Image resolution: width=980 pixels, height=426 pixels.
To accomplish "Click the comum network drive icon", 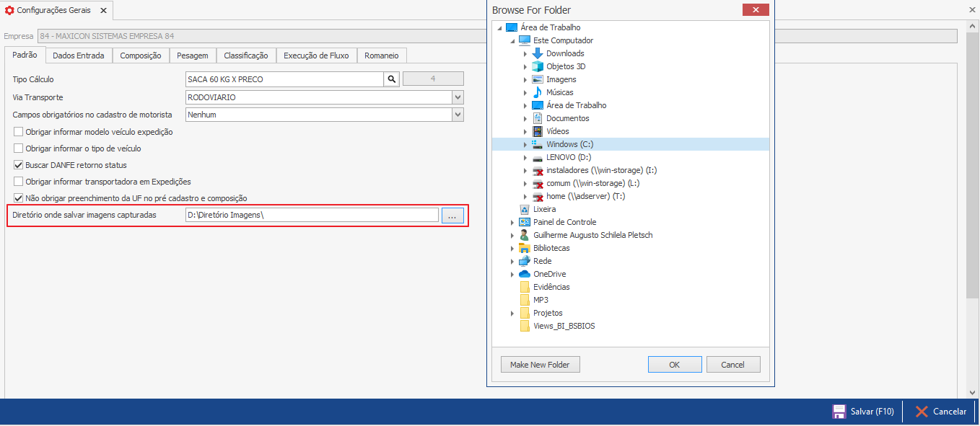I will [537, 183].
